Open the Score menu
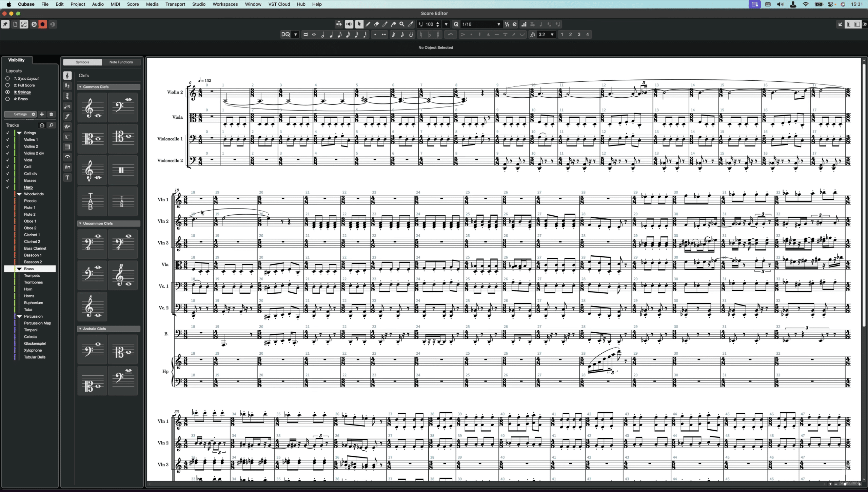This screenshot has width=868, height=492. click(133, 4)
